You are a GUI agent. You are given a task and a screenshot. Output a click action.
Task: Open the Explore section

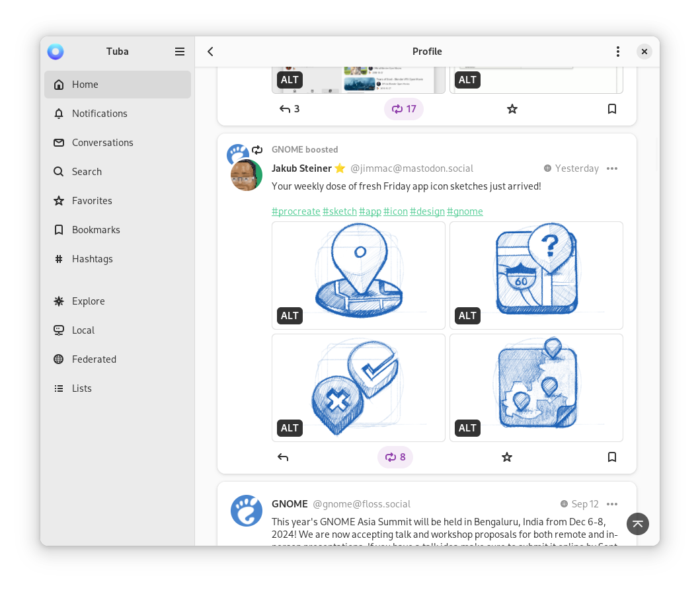pos(88,301)
